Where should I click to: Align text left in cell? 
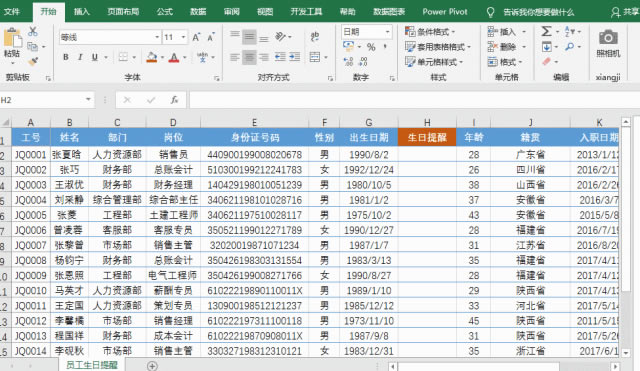point(234,57)
